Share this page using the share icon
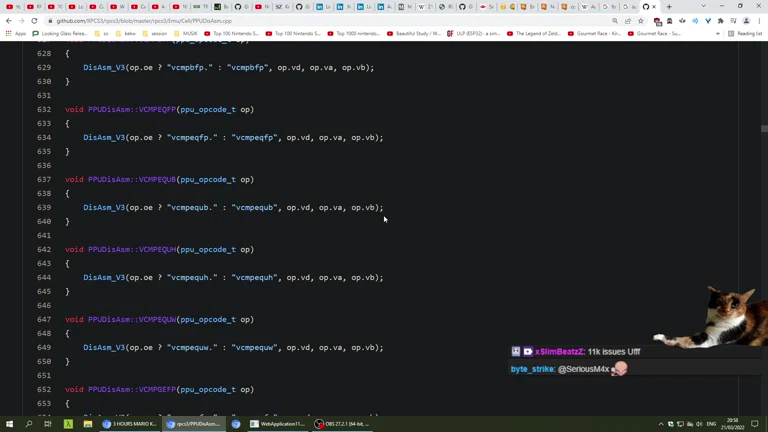Screen dimensions: 768x432 [x=628, y=20]
